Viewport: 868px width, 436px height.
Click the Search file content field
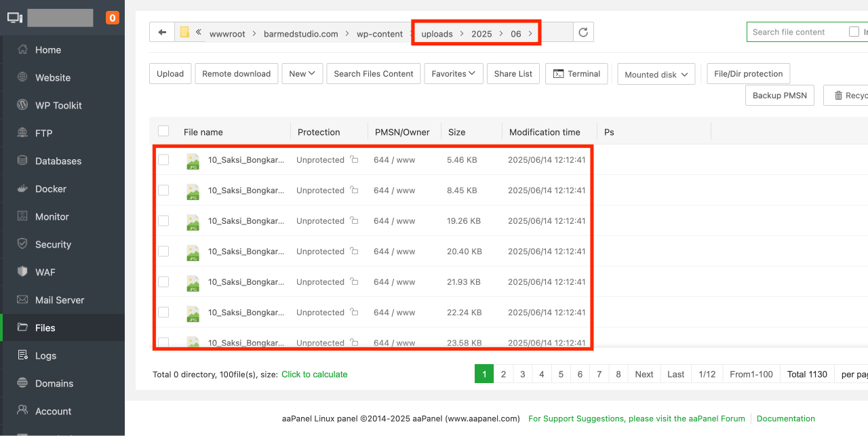[x=797, y=32]
